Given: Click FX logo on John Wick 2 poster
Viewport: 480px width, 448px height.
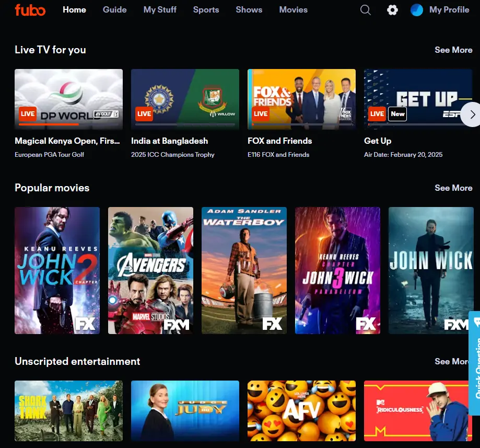Looking at the screenshot, I should point(85,324).
